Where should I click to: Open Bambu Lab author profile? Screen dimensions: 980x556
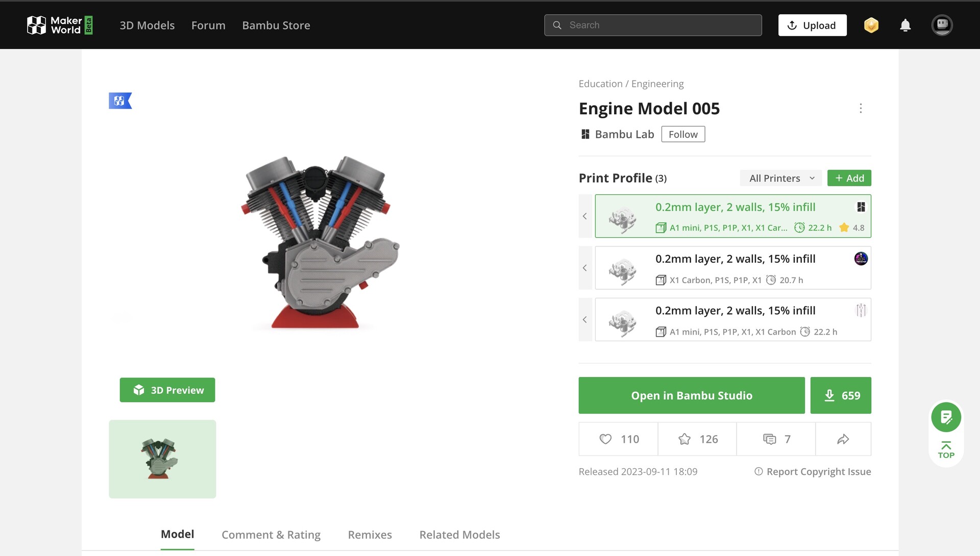pos(624,134)
